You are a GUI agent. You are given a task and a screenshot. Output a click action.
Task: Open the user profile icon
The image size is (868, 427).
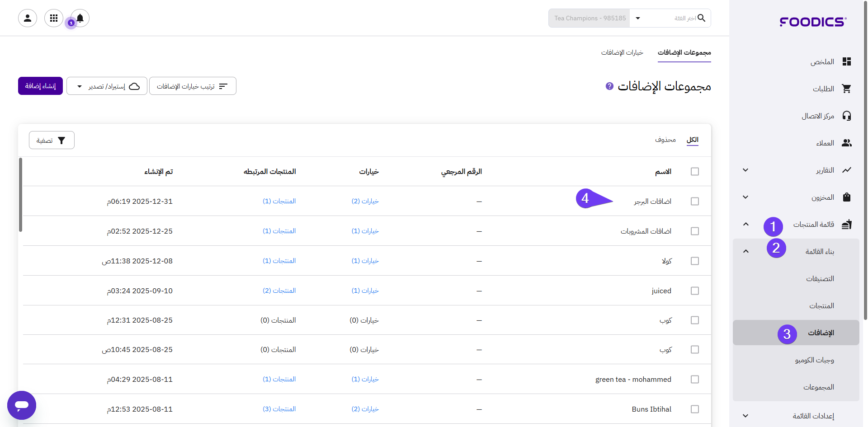click(28, 18)
